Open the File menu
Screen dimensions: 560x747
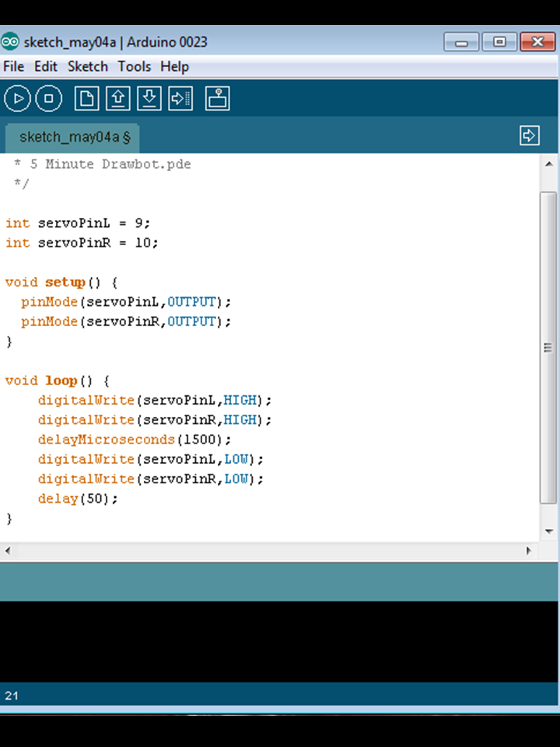coord(13,66)
